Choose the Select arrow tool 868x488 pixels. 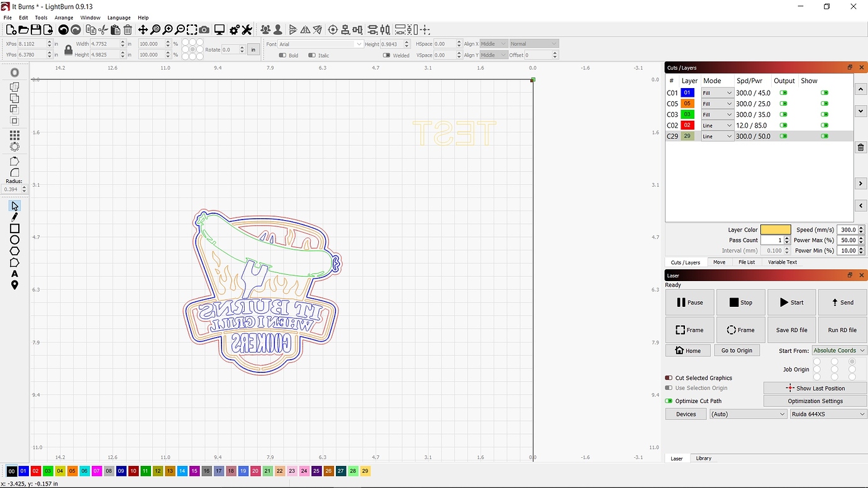pos(14,206)
